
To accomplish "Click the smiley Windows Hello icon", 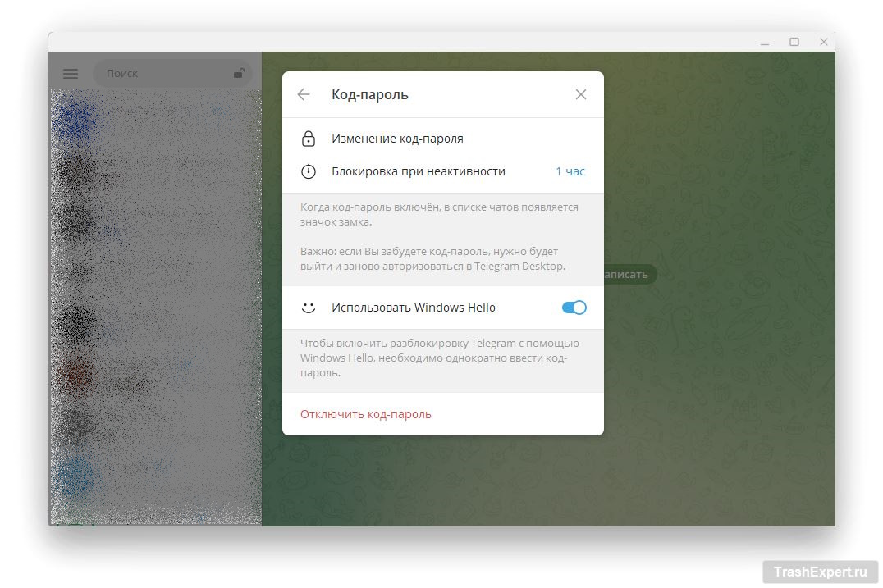I will point(309,308).
